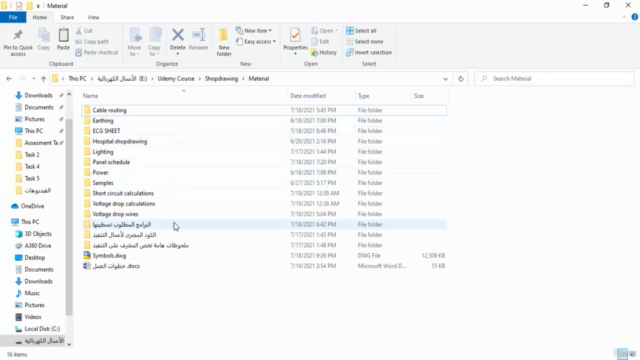Select the Panel schedule folder

(264, 162)
